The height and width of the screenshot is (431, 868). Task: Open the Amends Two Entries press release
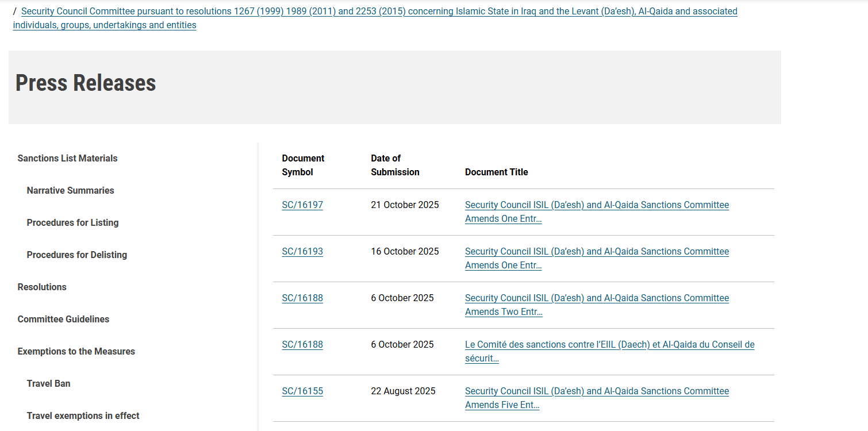(x=597, y=298)
